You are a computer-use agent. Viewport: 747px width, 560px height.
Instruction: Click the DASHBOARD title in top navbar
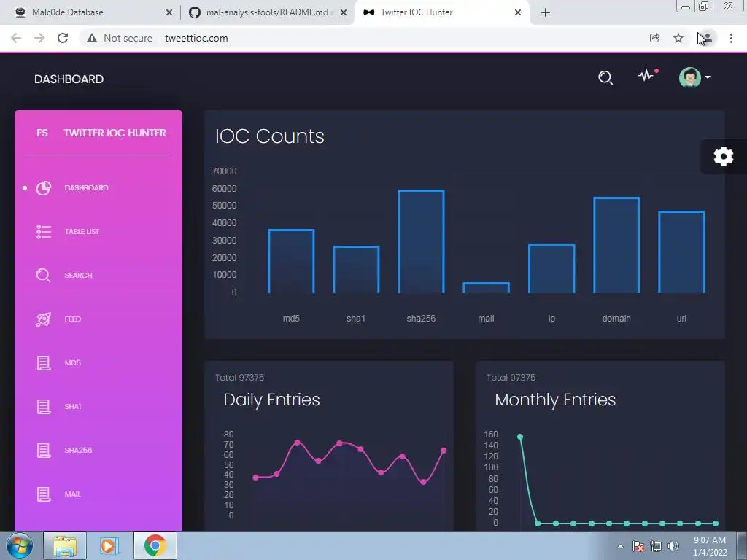pyautogui.click(x=69, y=79)
